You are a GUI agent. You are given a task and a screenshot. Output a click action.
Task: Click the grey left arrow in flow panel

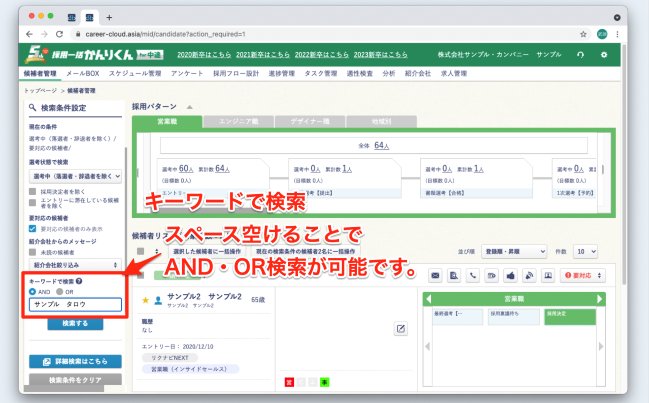tap(428, 346)
